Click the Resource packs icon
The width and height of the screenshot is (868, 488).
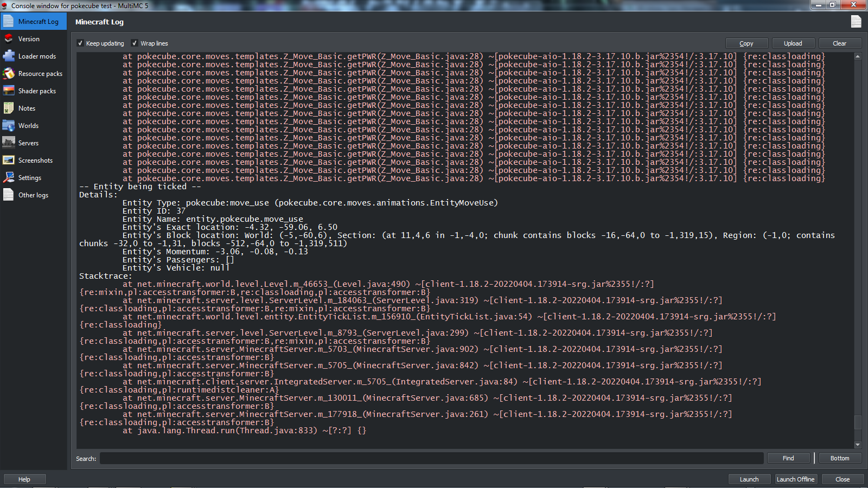click(x=9, y=74)
